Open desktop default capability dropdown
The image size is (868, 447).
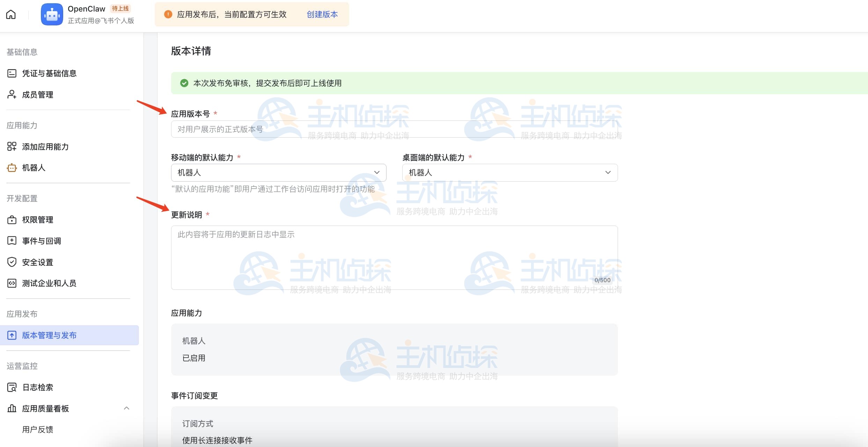(x=509, y=173)
